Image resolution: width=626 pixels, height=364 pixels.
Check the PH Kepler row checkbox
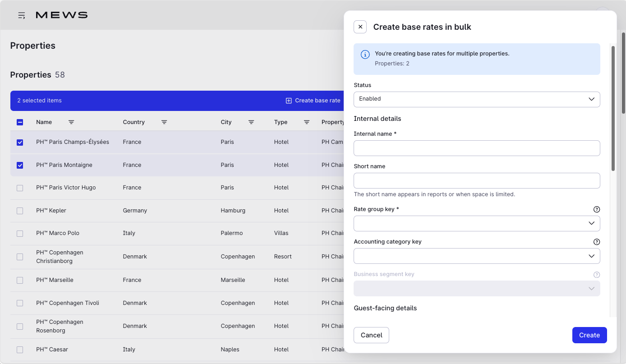[20, 211]
